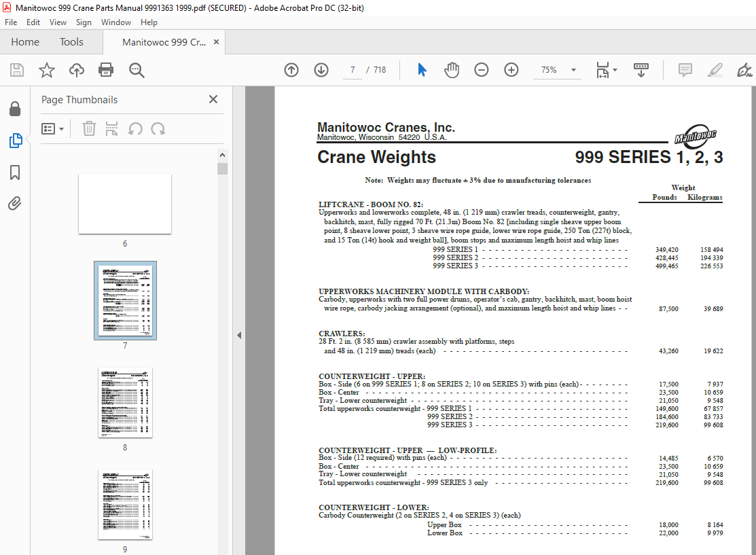Zoom out with the minus button
Screen dimensions: 756x555
(481, 70)
